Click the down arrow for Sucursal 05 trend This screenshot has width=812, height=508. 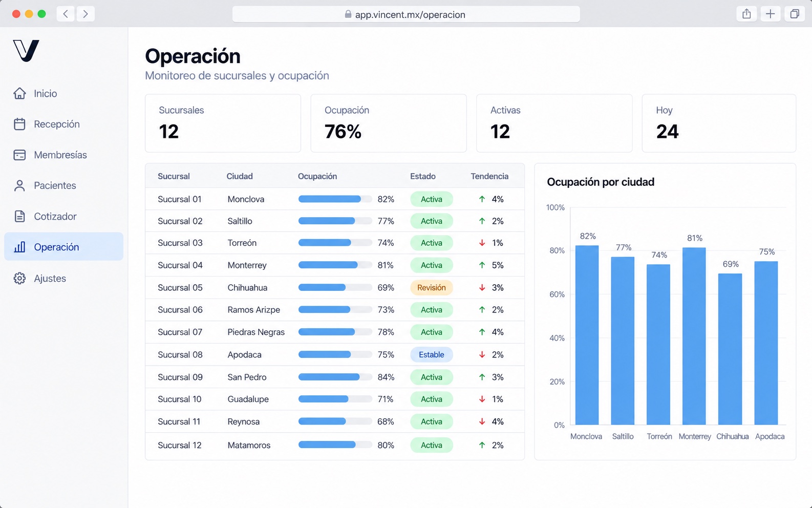point(482,287)
